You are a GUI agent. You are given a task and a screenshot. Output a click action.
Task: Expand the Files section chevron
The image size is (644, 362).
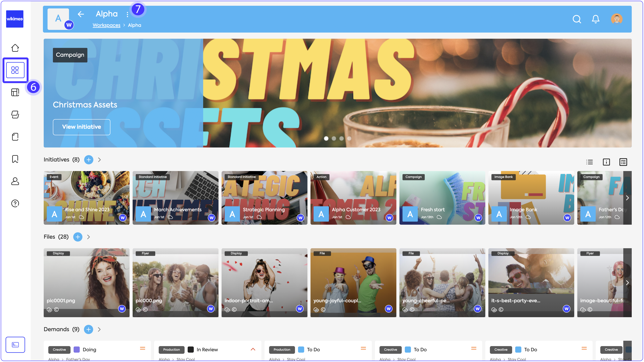click(x=89, y=237)
